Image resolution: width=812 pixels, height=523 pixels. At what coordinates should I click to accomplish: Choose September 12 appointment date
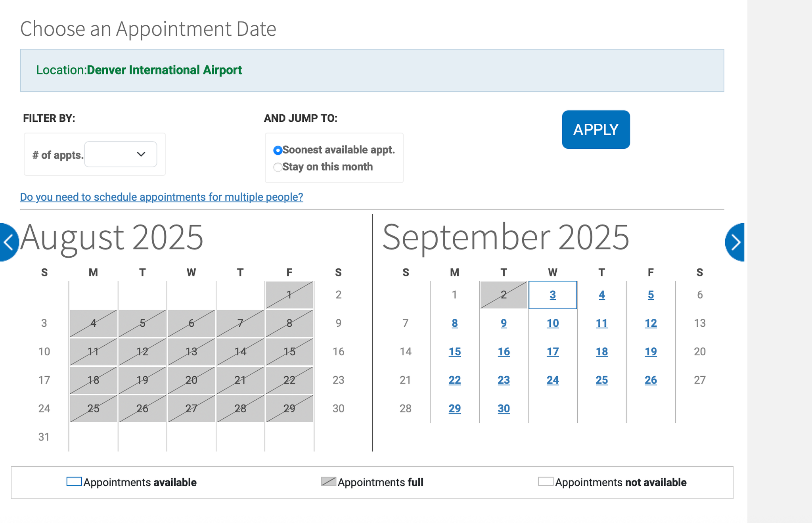click(650, 323)
